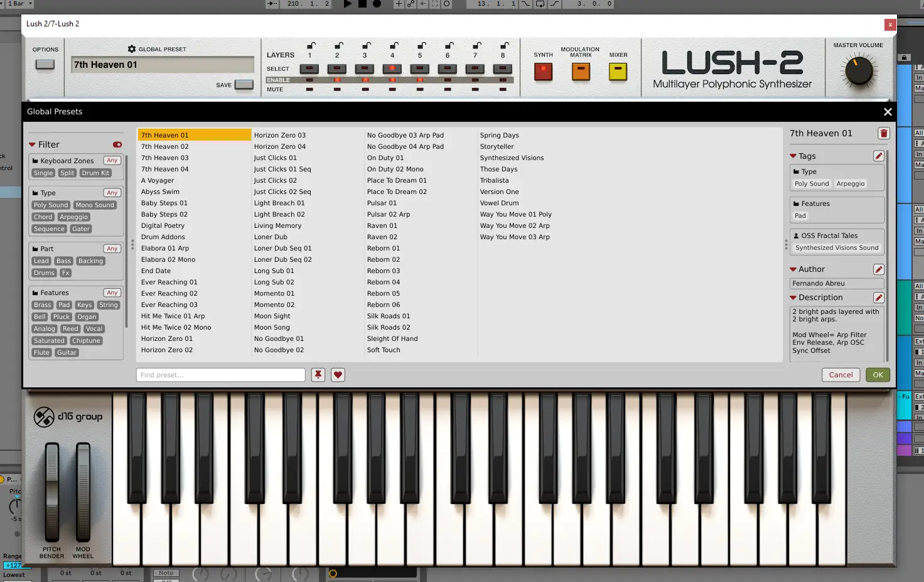Open Global Preset gear settings icon
The width and height of the screenshot is (924, 582).
tap(132, 49)
